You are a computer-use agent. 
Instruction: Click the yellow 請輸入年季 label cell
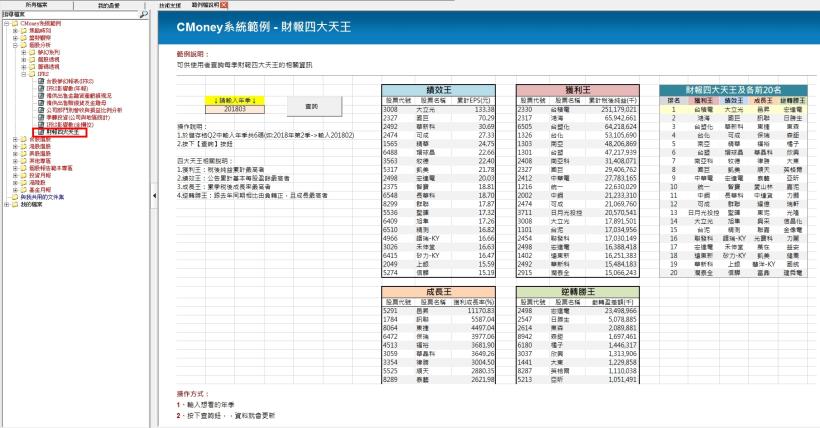pyautogui.click(x=235, y=100)
